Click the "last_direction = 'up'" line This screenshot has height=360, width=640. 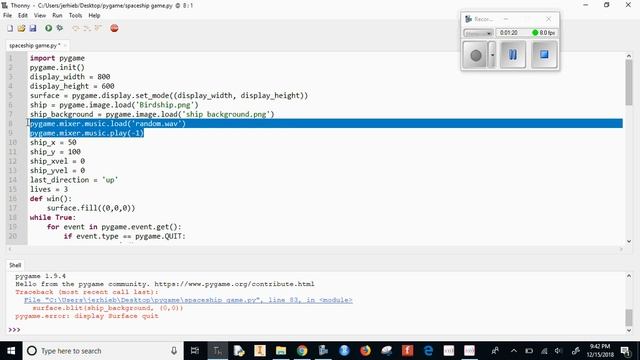[x=74, y=180]
